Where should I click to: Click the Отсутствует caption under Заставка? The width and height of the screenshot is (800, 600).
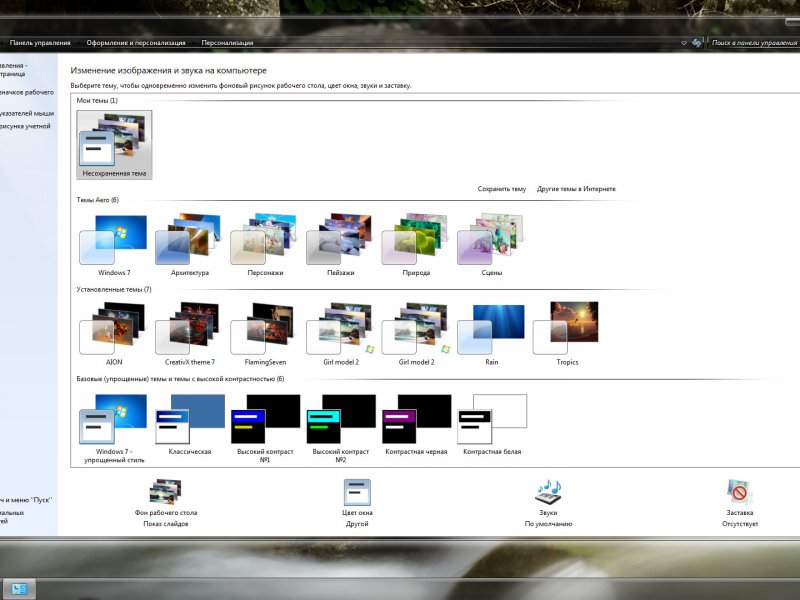click(740, 524)
